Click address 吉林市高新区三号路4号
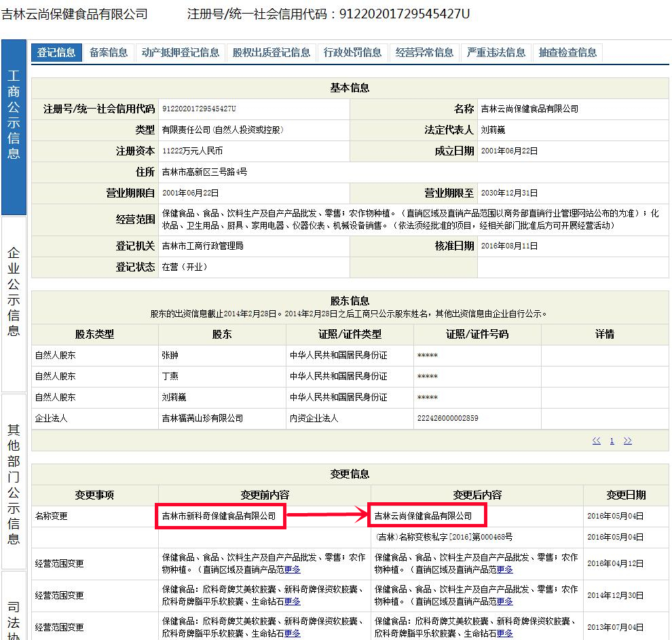The image size is (672, 640). point(204,172)
